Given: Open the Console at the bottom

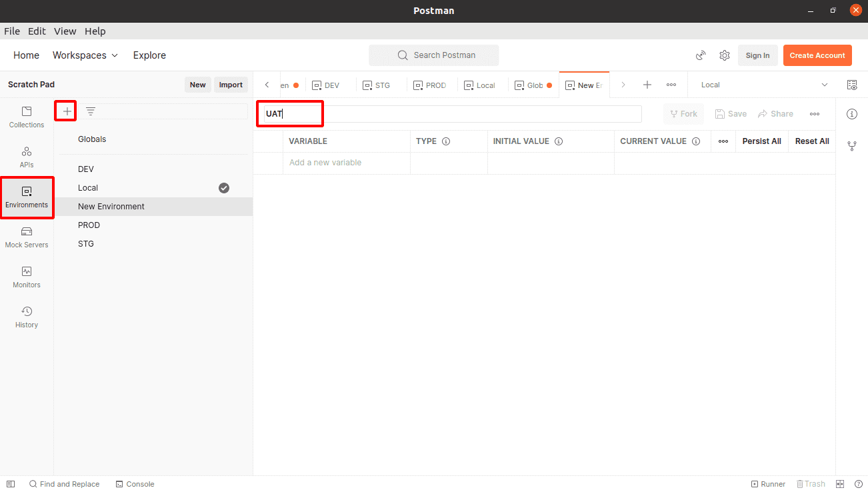Looking at the screenshot, I should [135, 483].
